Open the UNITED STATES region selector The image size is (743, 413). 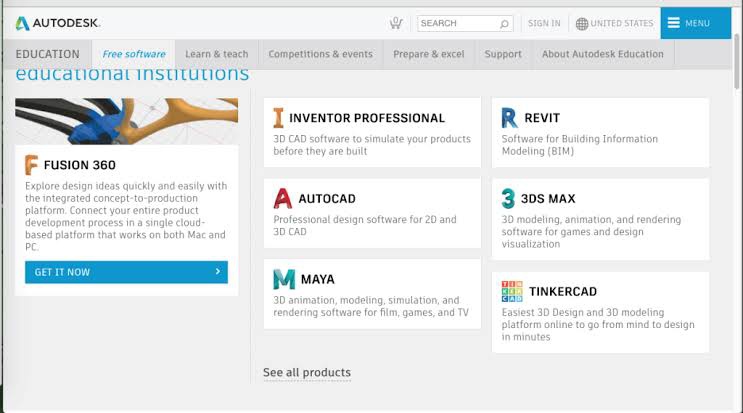[614, 23]
